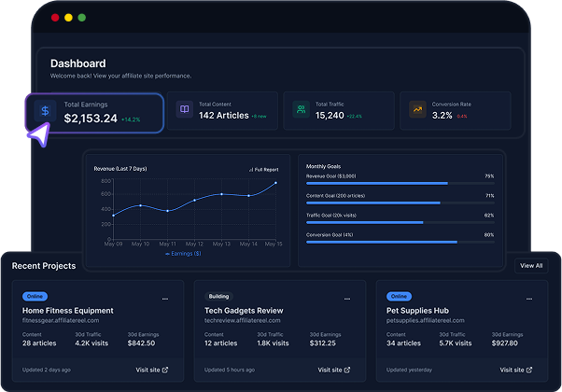The width and height of the screenshot is (562, 392).
Task: Click the book icon for Total Content
Action: click(185, 110)
